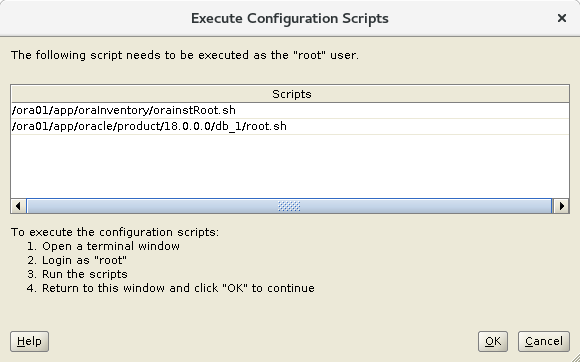Screen dimensions: 580x362
Task: Click step 3 "Run the scripts"
Action: click(77, 274)
